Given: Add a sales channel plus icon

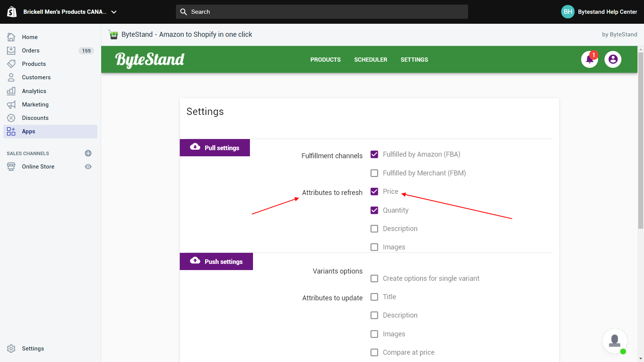Looking at the screenshot, I should pos(88,153).
